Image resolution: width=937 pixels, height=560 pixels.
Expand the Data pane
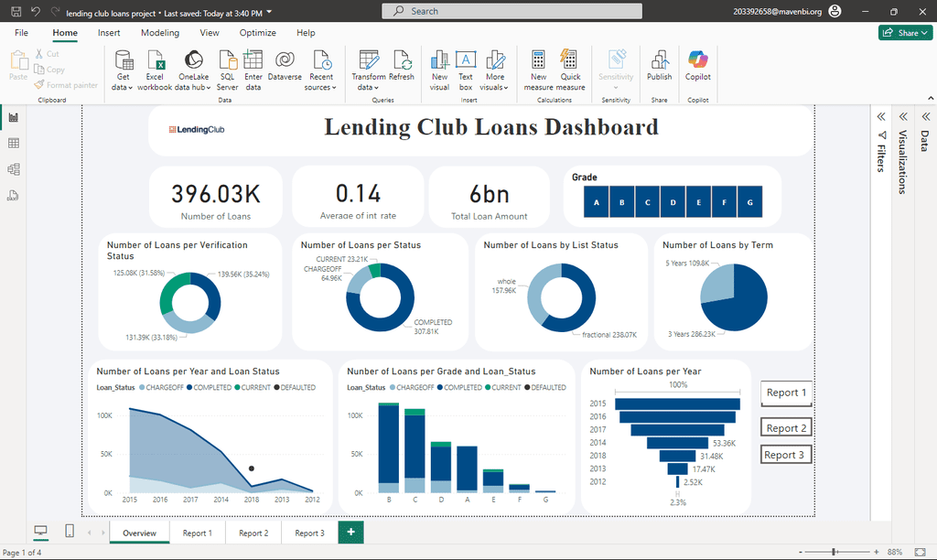926,117
